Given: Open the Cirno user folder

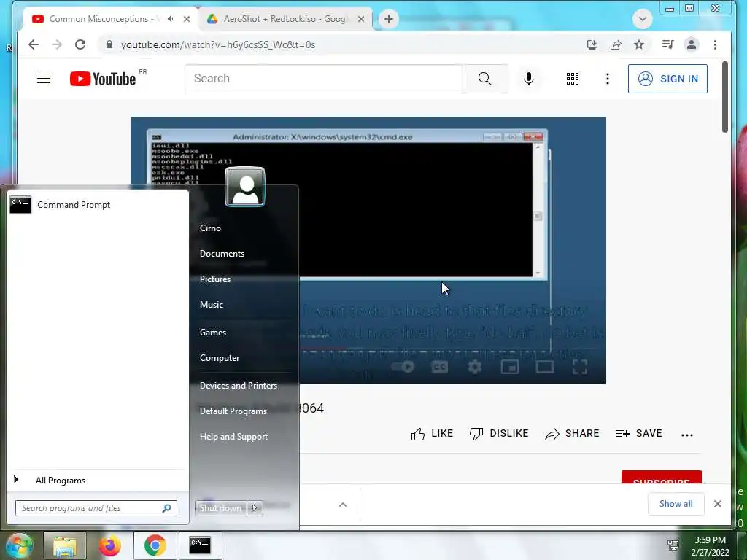Looking at the screenshot, I should [x=210, y=228].
